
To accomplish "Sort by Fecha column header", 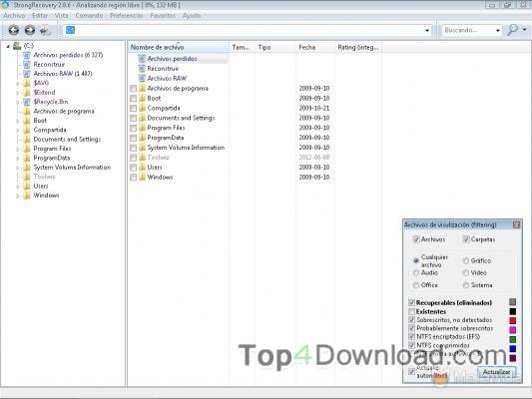I will click(315, 47).
